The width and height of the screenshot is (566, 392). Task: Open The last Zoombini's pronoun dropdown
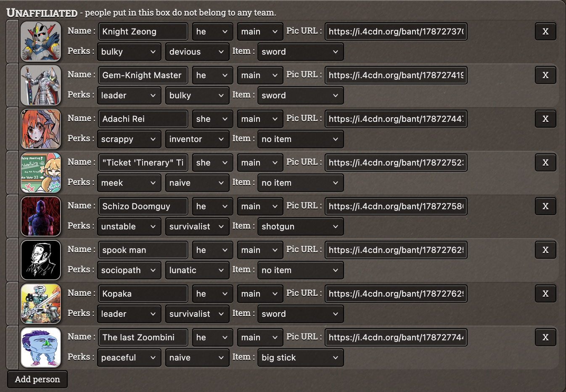212,337
